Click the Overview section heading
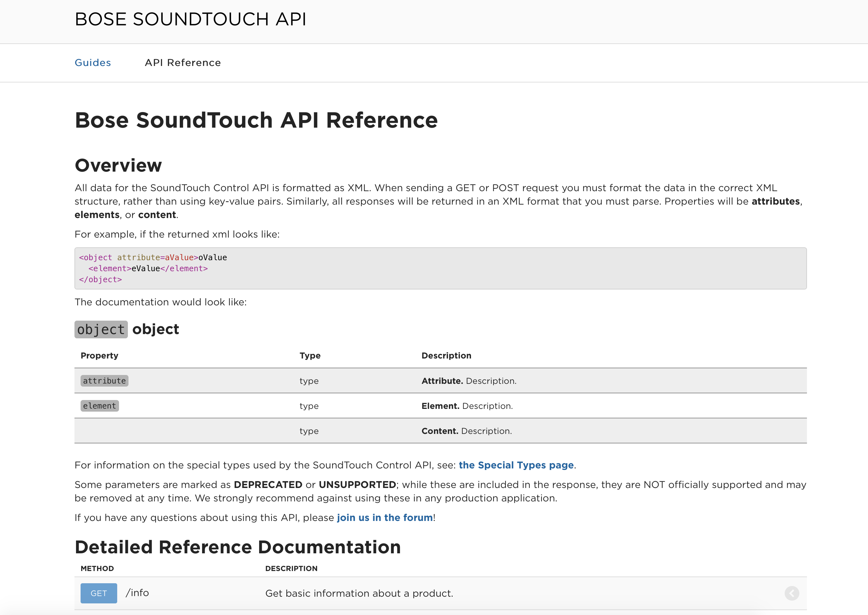The height and width of the screenshot is (615, 868). [x=118, y=165]
